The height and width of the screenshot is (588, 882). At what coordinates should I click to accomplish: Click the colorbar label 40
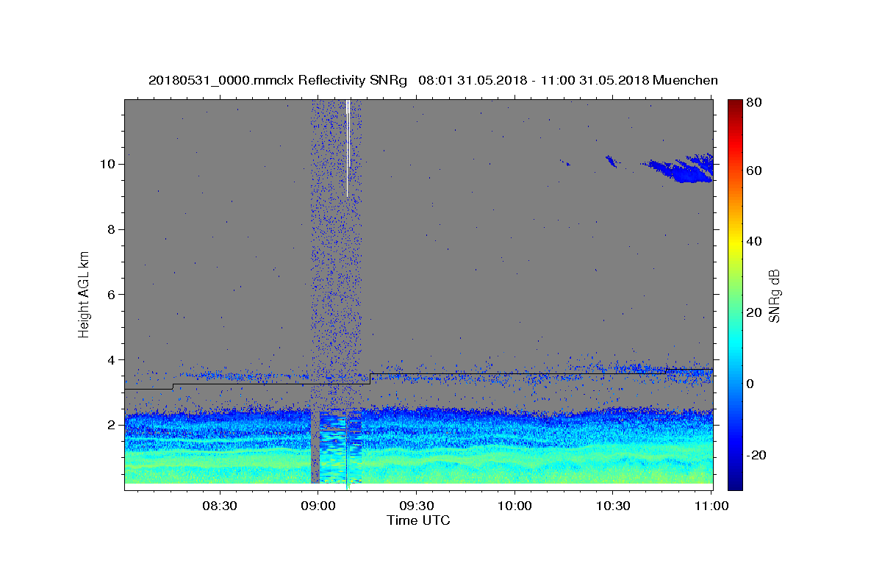[x=756, y=241]
